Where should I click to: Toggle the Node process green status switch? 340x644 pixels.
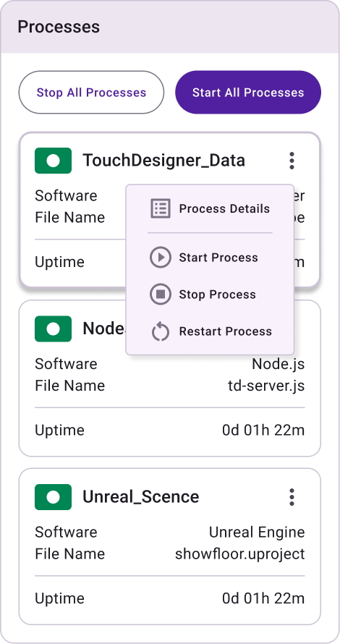pyautogui.click(x=54, y=329)
